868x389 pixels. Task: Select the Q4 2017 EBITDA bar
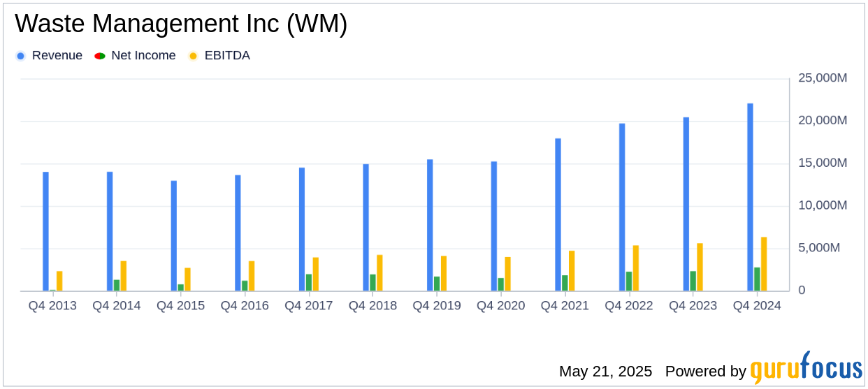click(316, 274)
